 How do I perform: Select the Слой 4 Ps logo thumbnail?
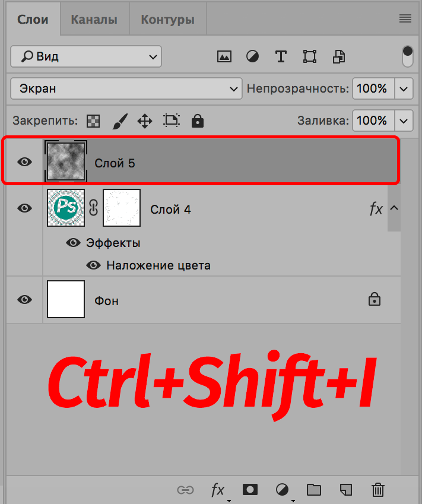pyautogui.click(x=66, y=208)
